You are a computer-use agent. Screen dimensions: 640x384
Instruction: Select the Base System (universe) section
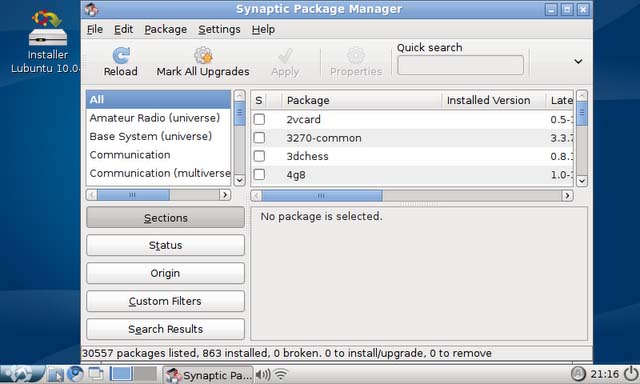click(158, 136)
